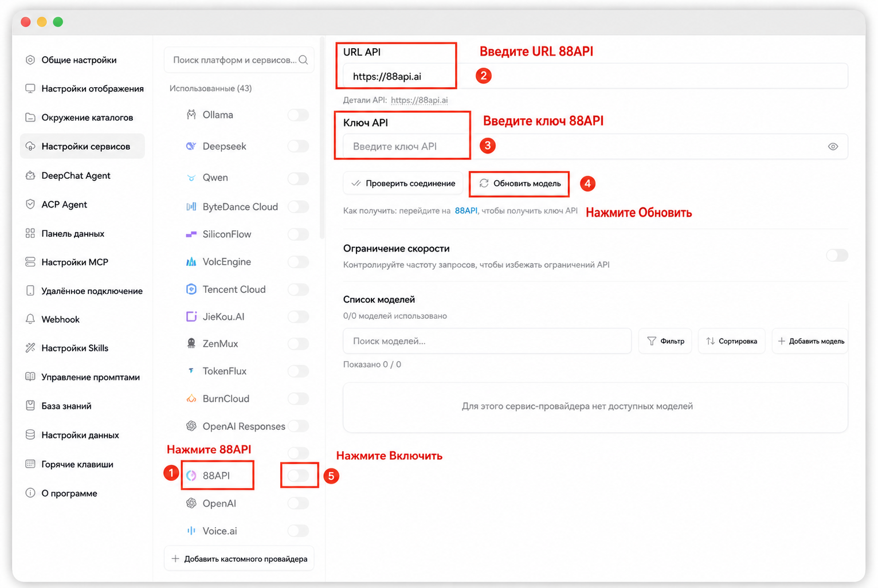Image resolution: width=878 pixels, height=588 pixels.
Task: Click the ByteDance Cloud icon
Action: click(191, 206)
